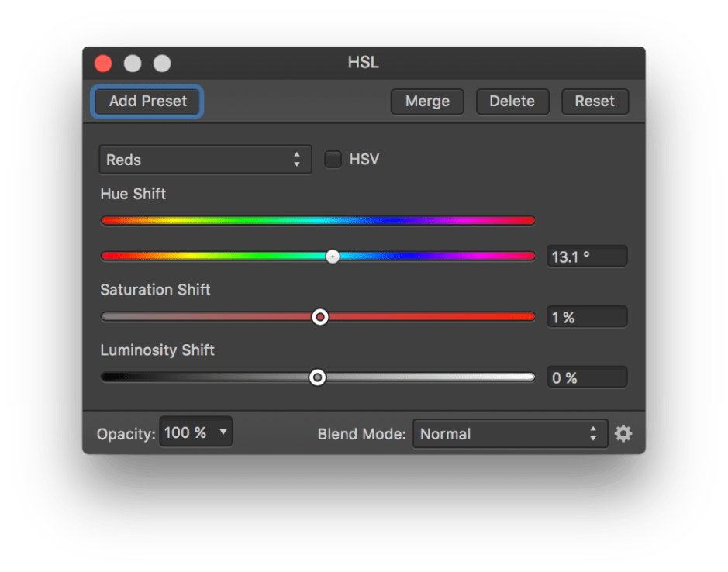The image size is (728, 572).
Task: Reset the HSL adjustment values
Action: (595, 102)
